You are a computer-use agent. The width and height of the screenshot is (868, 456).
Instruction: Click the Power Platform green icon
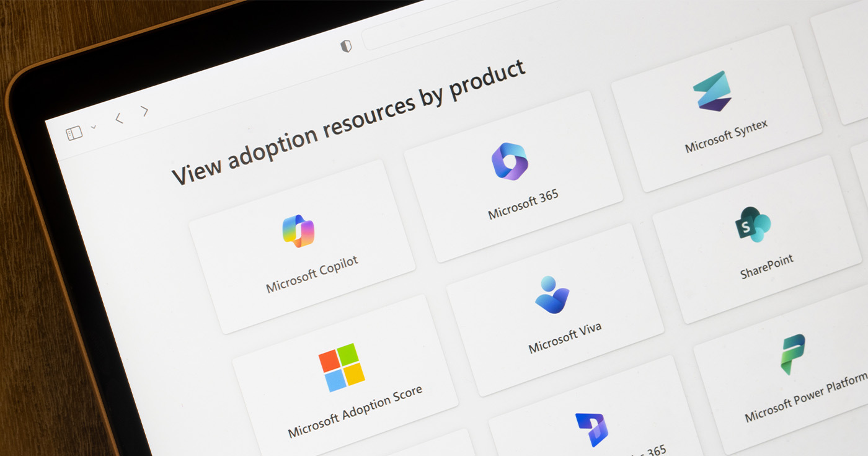click(x=793, y=354)
